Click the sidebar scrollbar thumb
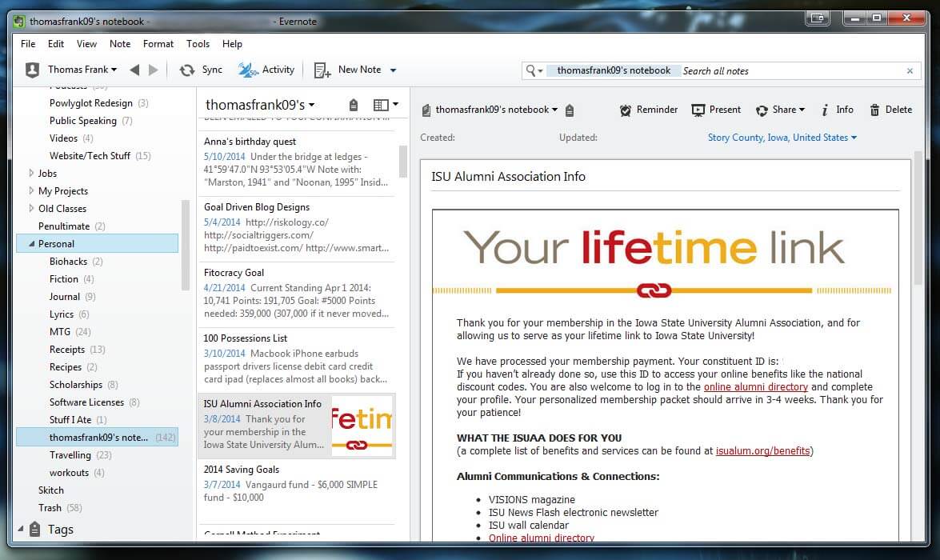The height and width of the screenshot is (560, 940). click(x=186, y=246)
